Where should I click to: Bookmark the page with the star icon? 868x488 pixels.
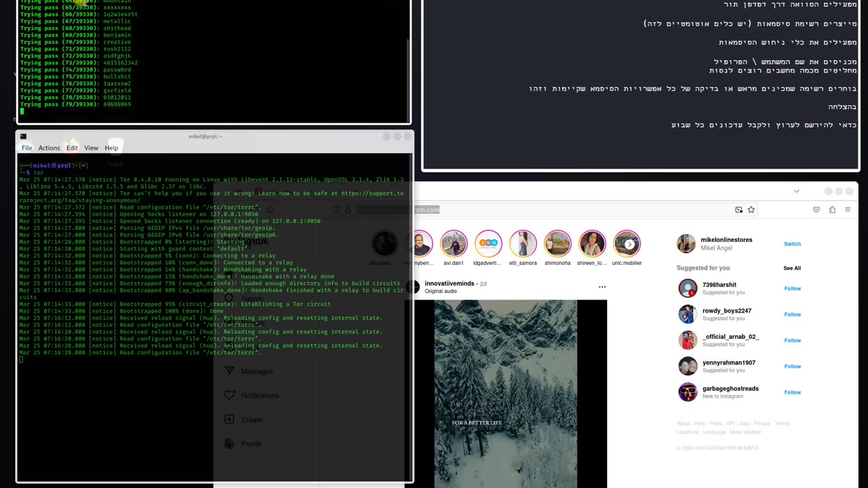[751, 210]
